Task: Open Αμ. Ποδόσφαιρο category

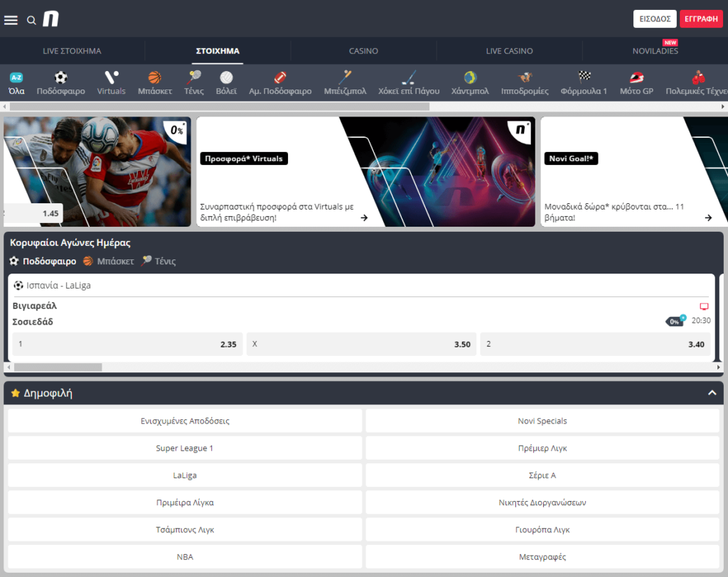Action: (280, 83)
